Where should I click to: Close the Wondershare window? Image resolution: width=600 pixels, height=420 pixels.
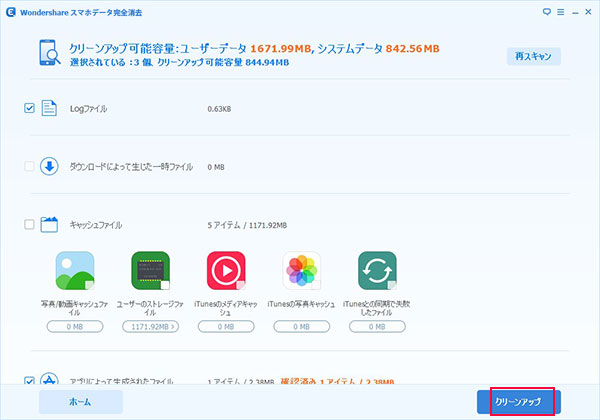(589, 12)
